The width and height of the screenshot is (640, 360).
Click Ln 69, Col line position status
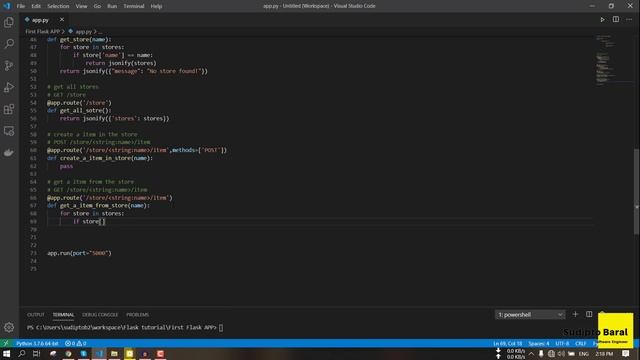(507, 343)
